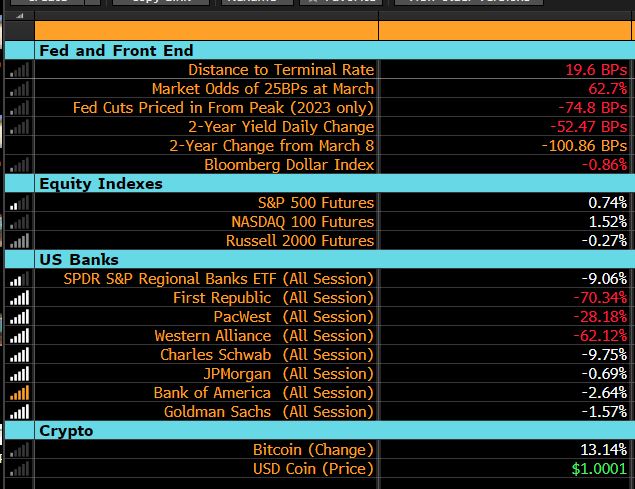The image size is (635, 489).
Task: Click signal-bars icon beside First Republic
Action: click(19, 298)
